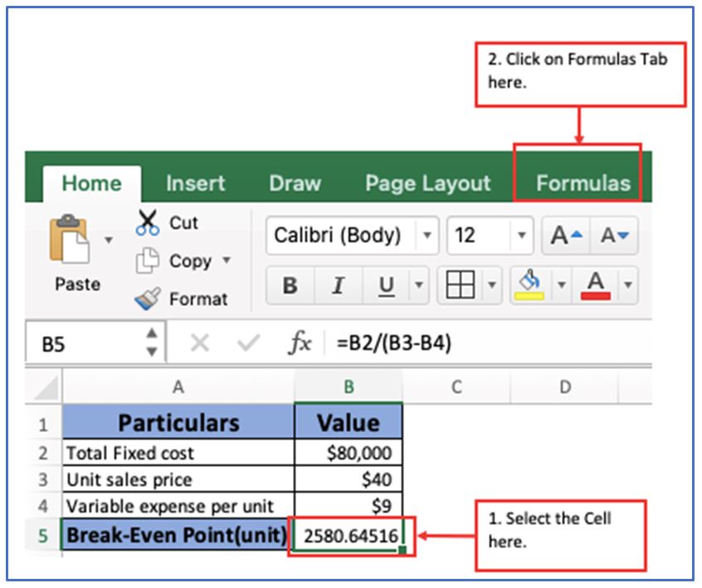
Task: Decrease font size with A-down icon
Action: click(x=615, y=236)
